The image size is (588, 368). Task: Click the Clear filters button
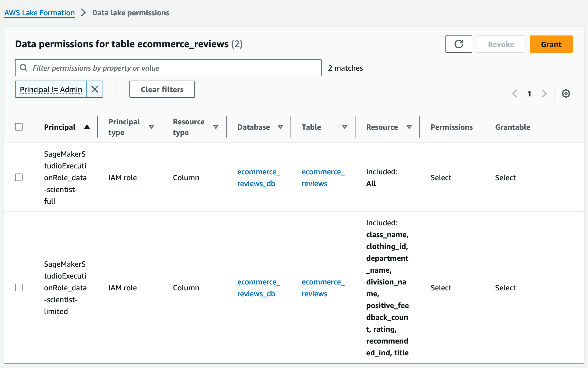click(x=162, y=89)
